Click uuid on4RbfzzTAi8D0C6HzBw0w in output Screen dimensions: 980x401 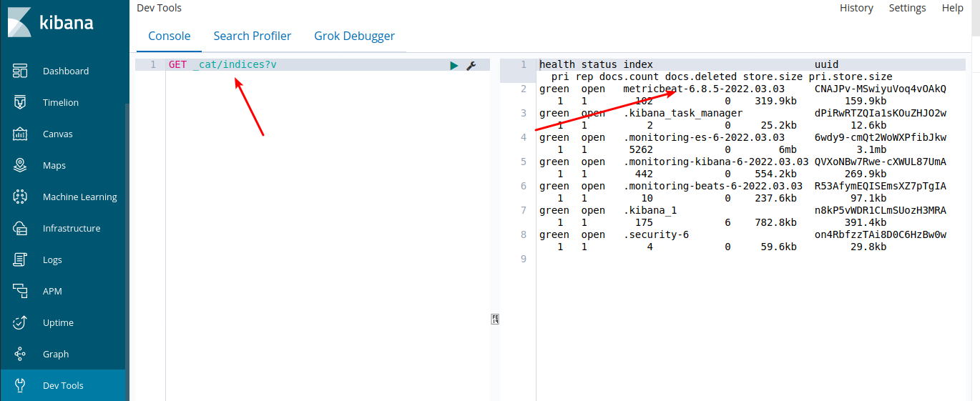(x=881, y=234)
